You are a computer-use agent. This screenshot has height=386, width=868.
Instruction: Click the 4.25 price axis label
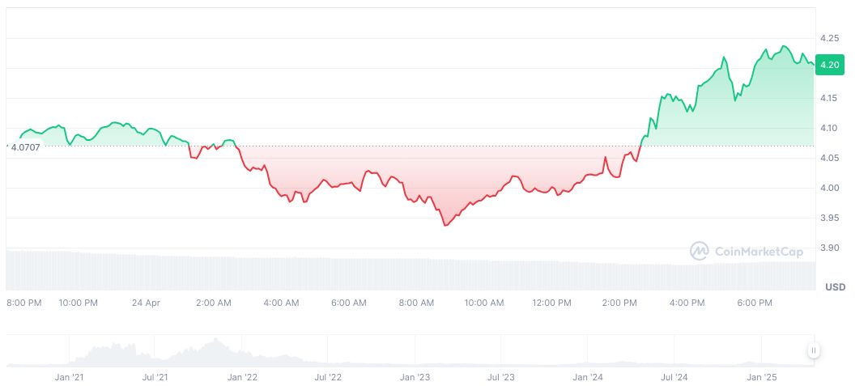tap(828, 38)
